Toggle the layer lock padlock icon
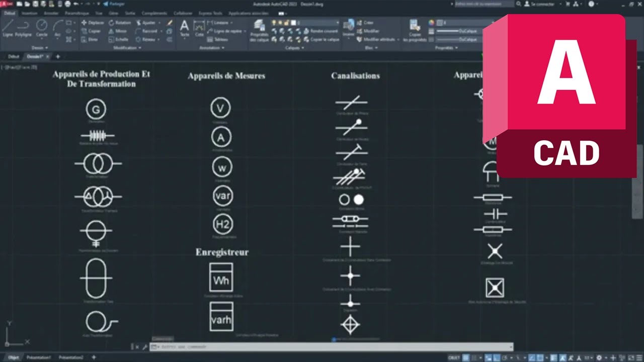Image resolution: width=644 pixels, height=362 pixels. pos(286,23)
